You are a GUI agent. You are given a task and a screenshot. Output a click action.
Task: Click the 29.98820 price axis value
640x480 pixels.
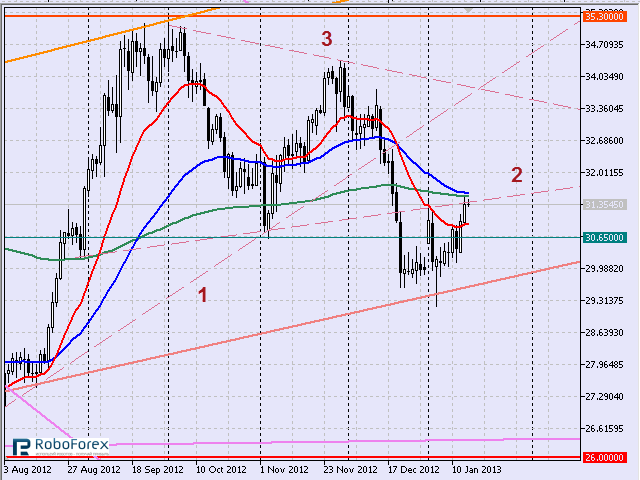coord(604,269)
